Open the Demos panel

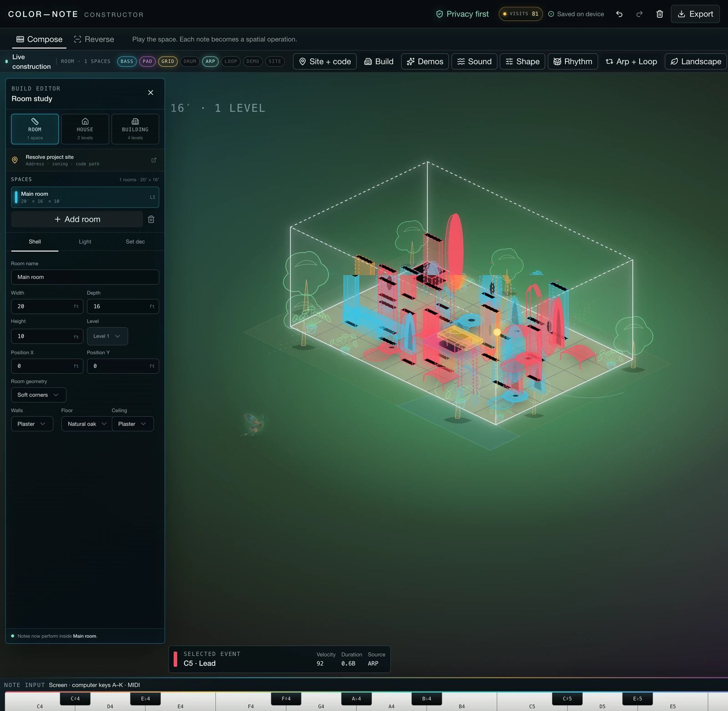[425, 61]
